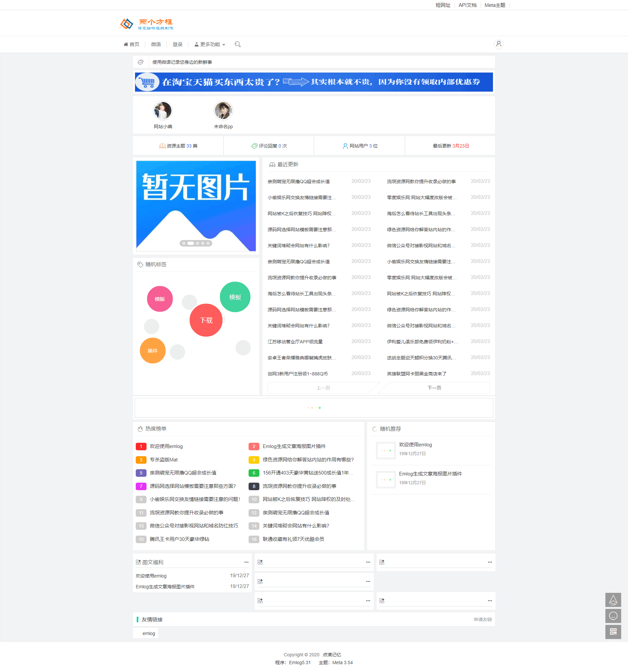Click the book icon beside 资源主题
Image resolution: width=628 pixels, height=672 pixels.
tap(162, 146)
